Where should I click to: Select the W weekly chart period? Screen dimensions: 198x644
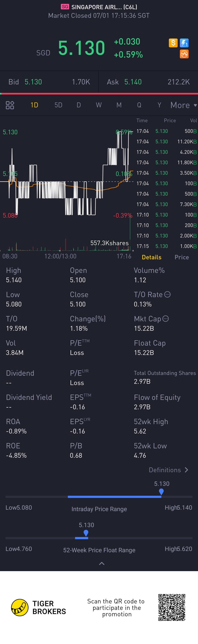point(99,105)
